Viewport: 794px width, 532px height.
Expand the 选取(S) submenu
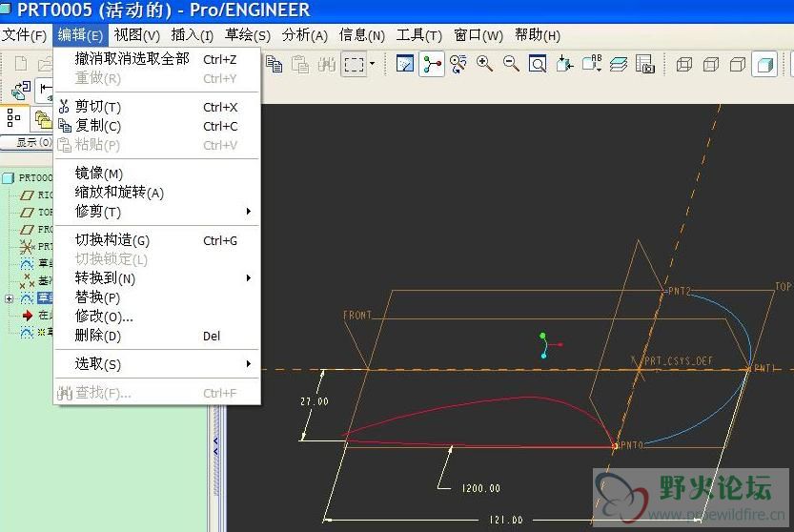[x=157, y=364]
